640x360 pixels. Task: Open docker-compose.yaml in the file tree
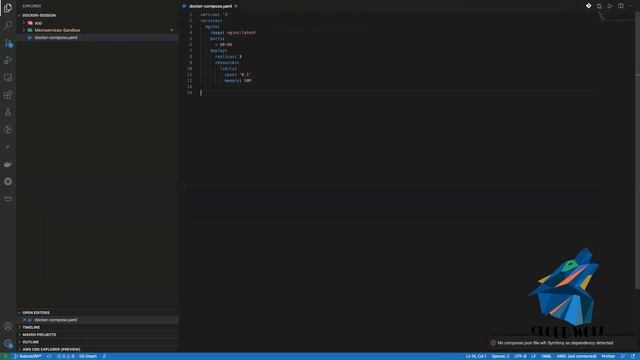(56, 37)
